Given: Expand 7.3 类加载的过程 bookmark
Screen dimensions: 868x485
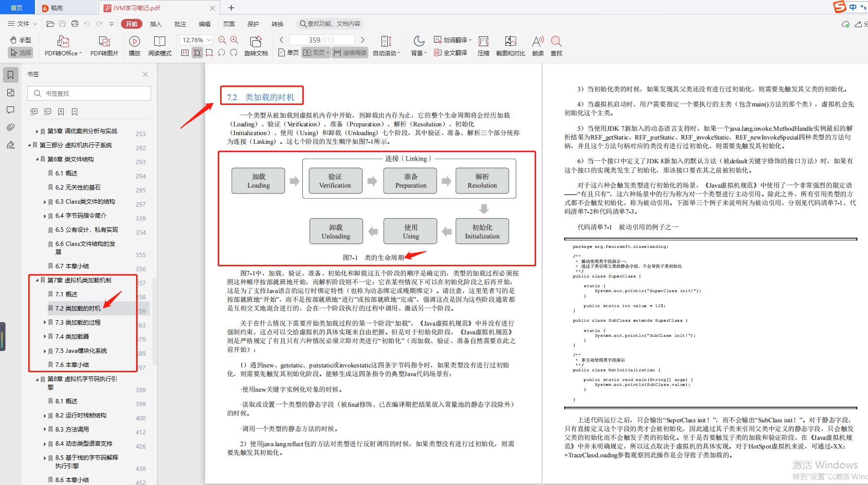Looking at the screenshot, I should [45, 322].
